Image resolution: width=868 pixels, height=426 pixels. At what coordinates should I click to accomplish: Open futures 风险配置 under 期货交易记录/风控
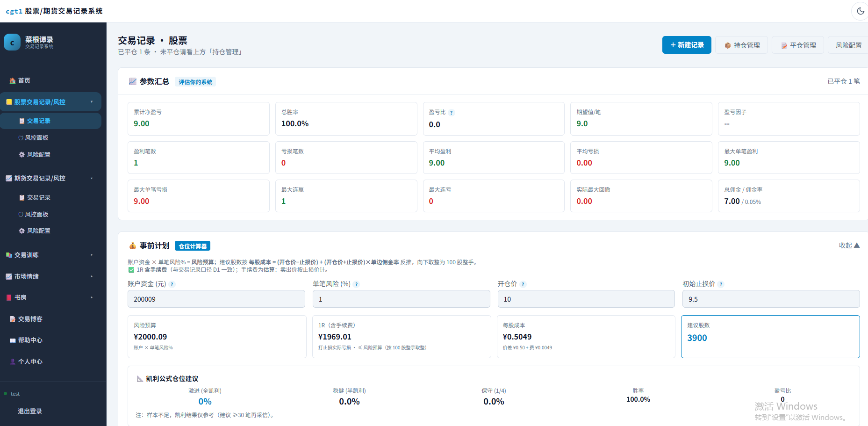[x=50, y=231]
